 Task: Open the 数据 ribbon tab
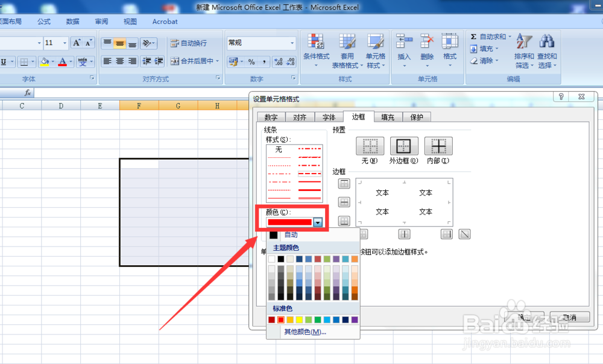coord(72,22)
